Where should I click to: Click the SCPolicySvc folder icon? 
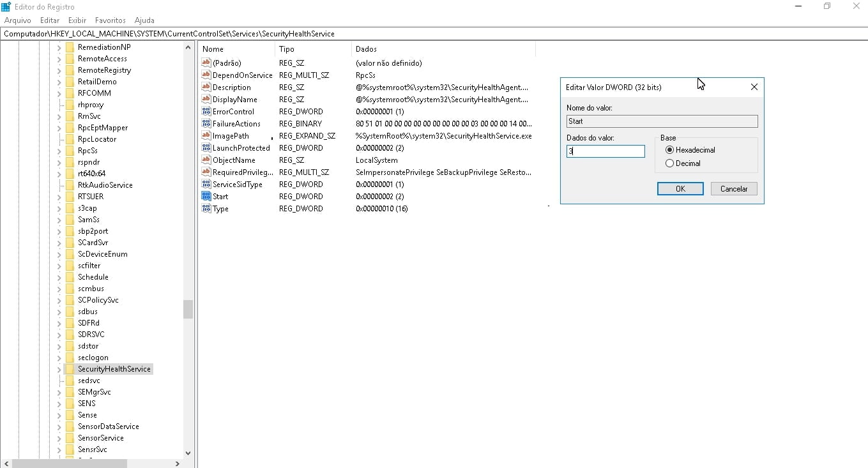[x=70, y=300]
